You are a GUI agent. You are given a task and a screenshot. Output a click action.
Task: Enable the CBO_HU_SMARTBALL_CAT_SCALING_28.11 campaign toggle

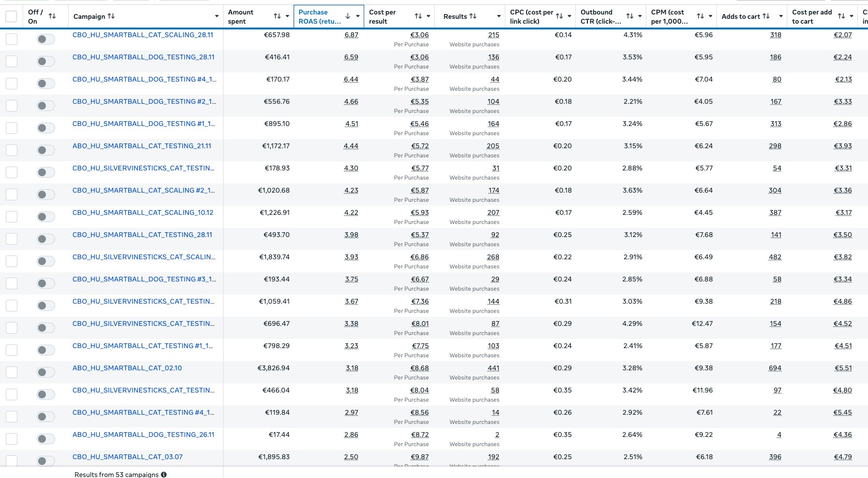[x=46, y=39]
